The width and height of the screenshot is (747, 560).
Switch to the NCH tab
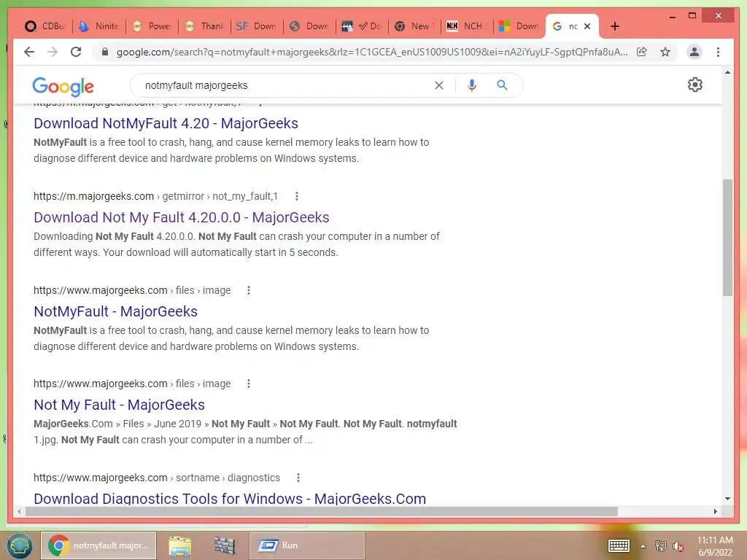(467, 26)
